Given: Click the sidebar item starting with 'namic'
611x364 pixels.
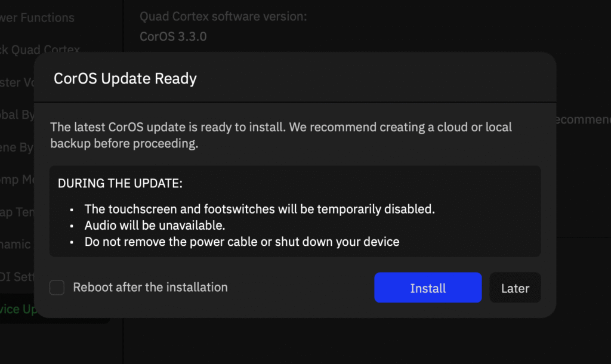Looking at the screenshot, I should [16, 245].
